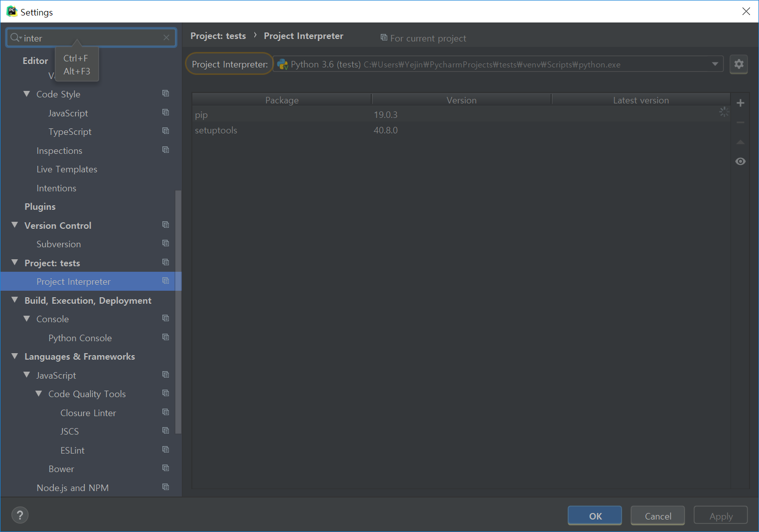Click project-level icon beside Code Style

point(166,93)
